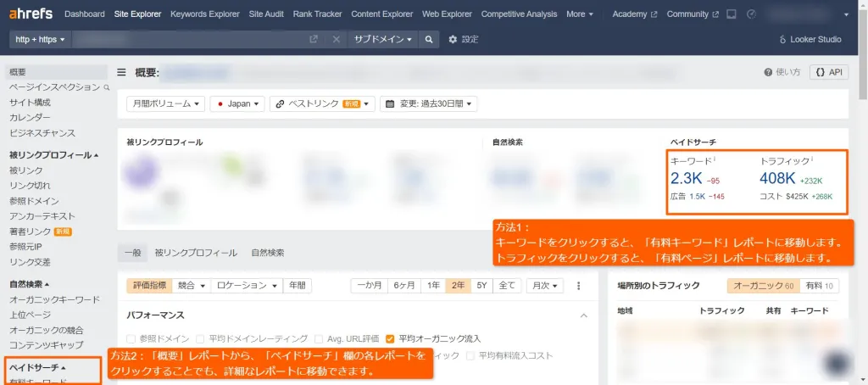Select the 自然検索 tab below overview

[x=267, y=253]
